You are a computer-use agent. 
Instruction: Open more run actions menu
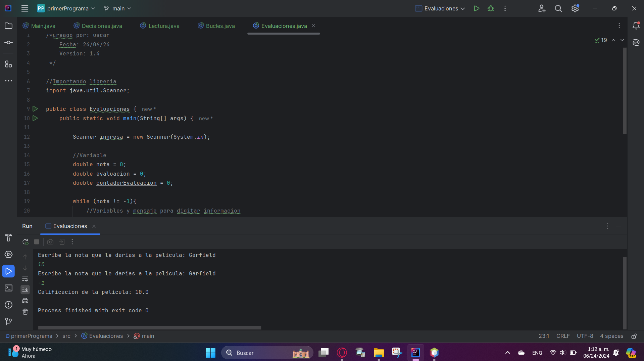point(505,8)
